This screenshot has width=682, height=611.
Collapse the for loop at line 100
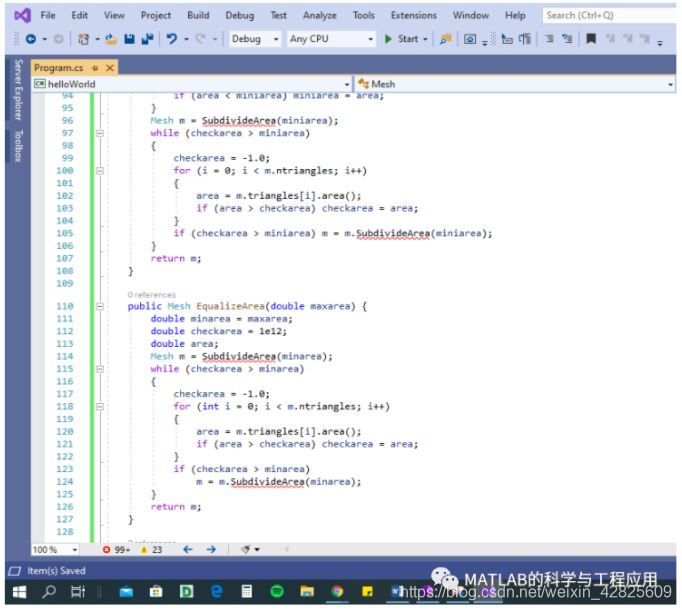pyautogui.click(x=100, y=171)
